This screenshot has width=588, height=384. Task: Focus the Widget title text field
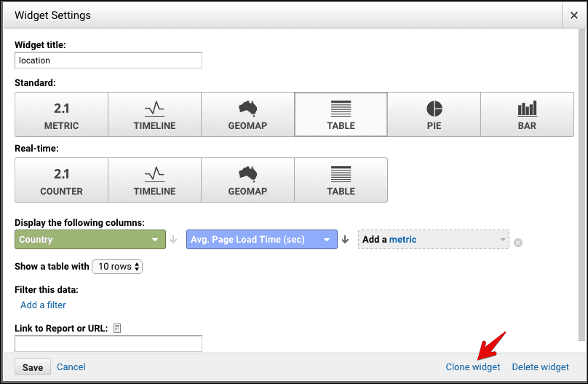[x=108, y=60]
